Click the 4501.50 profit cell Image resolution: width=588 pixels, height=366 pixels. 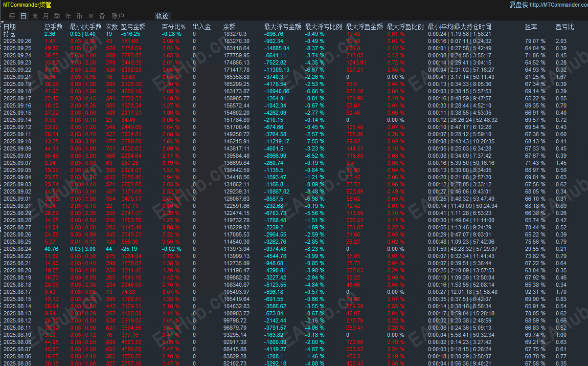[x=131, y=342]
